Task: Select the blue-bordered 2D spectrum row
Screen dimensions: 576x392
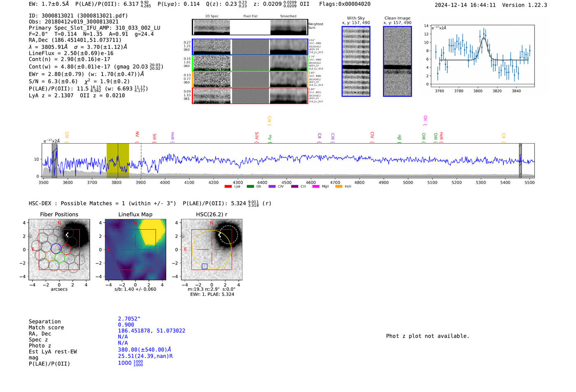Action: 250,47
